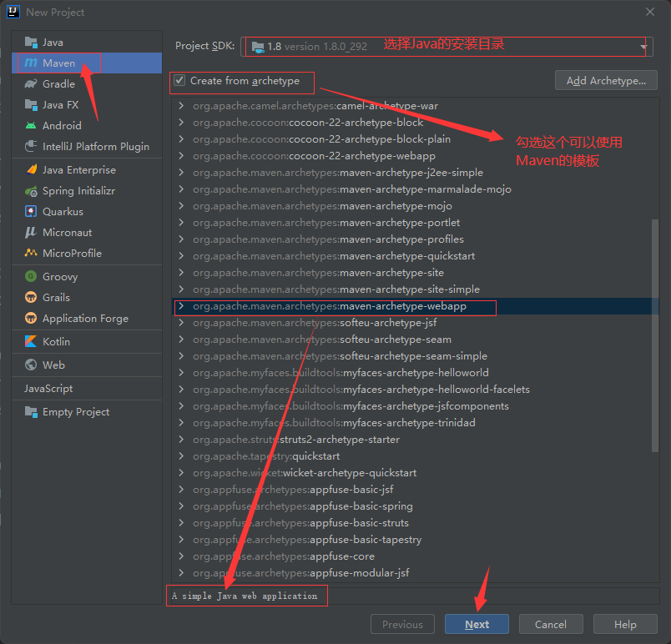
Task: Expand cocoon-22-archetype-webapp entry
Action: tap(181, 156)
